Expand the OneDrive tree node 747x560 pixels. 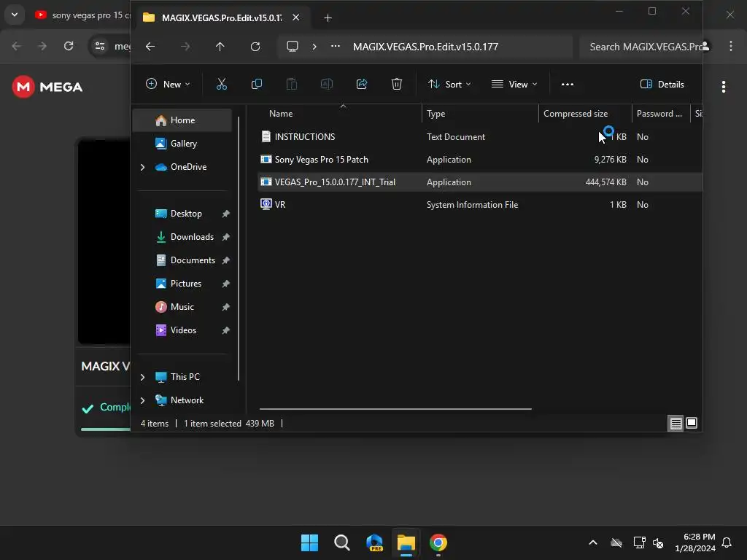pos(142,167)
